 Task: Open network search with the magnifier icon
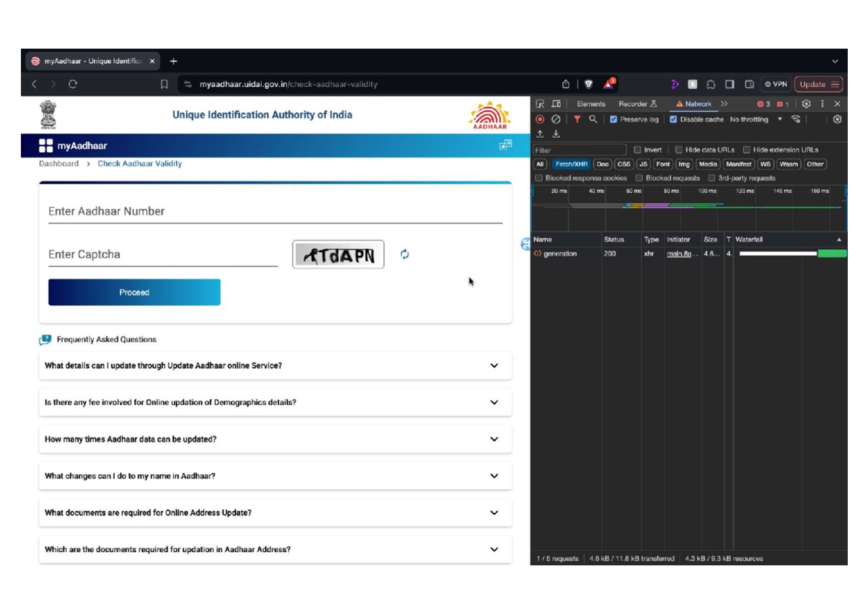coord(593,120)
